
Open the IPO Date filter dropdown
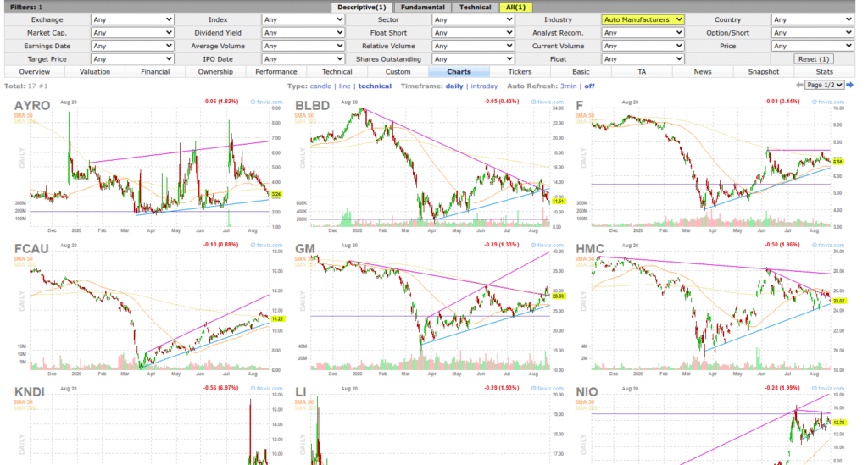303,58
